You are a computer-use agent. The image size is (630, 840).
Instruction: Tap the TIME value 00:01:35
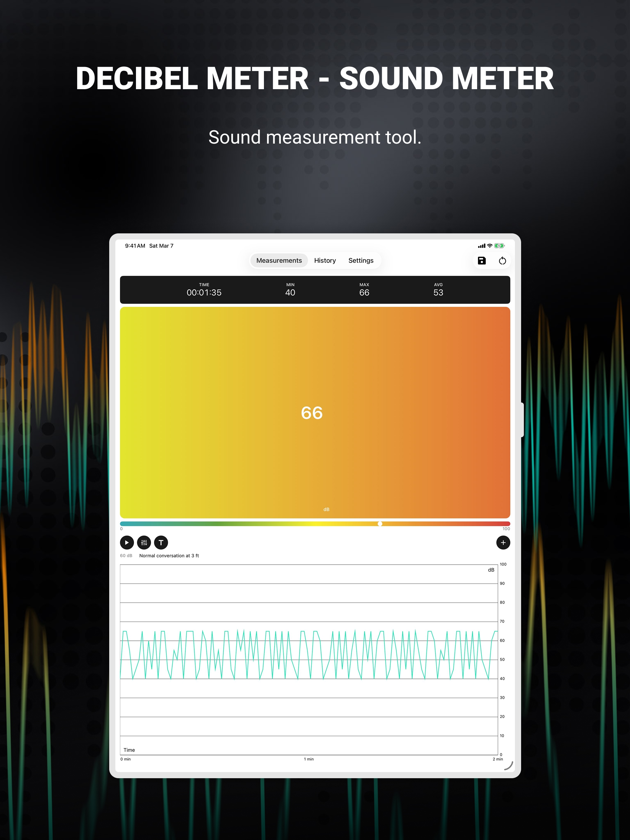click(x=204, y=292)
